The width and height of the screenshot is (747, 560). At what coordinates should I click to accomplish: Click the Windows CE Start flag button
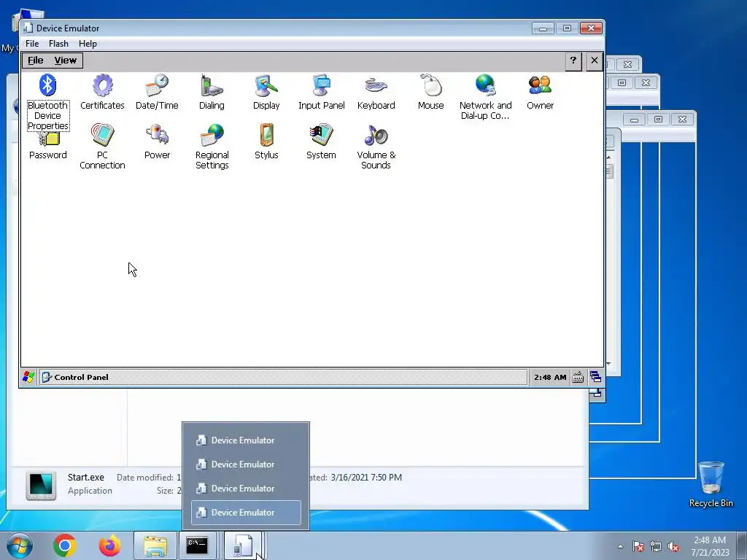(x=28, y=377)
